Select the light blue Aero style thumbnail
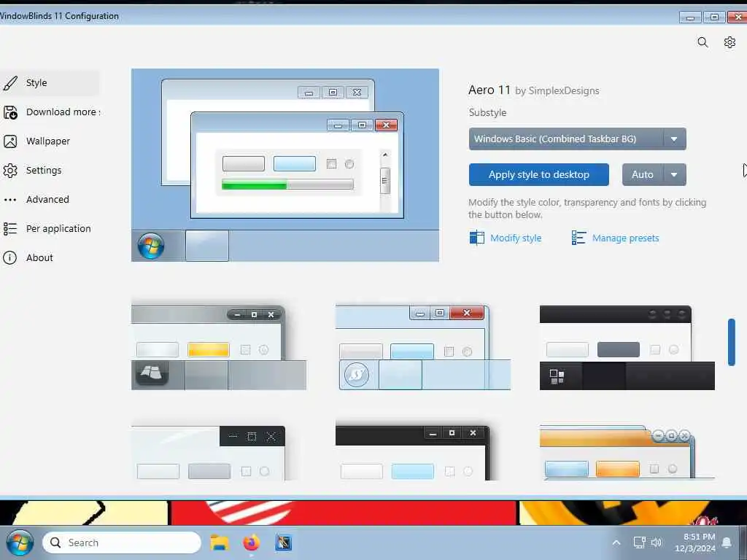 [x=423, y=348]
